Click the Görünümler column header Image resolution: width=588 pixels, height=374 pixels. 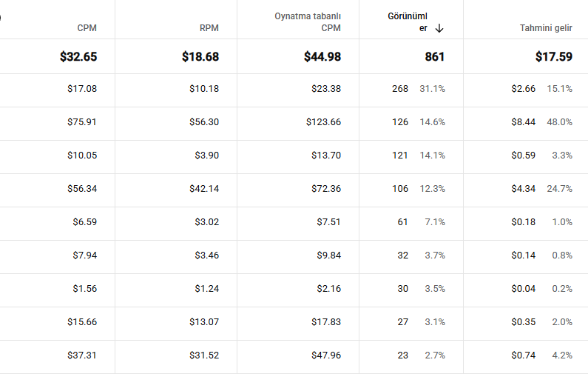pos(408,22)
